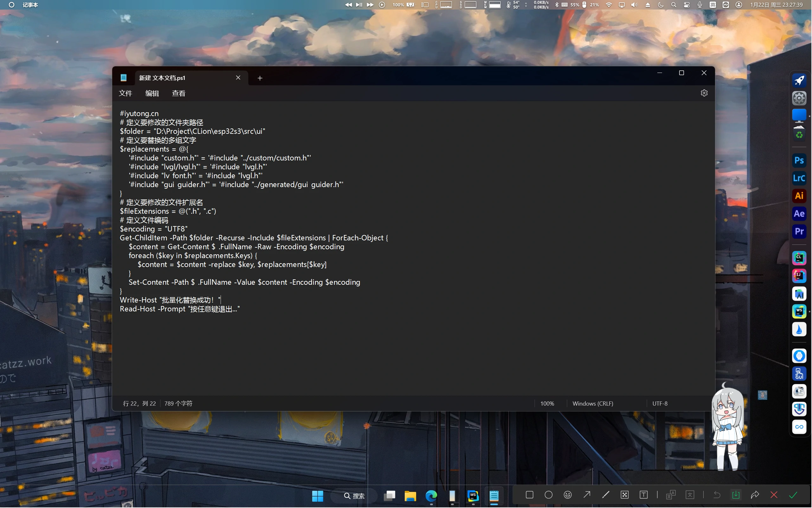Screen dimensions: 812x508
Task: Select the ellipse annotation tool
Action: [x=548, y=495]
